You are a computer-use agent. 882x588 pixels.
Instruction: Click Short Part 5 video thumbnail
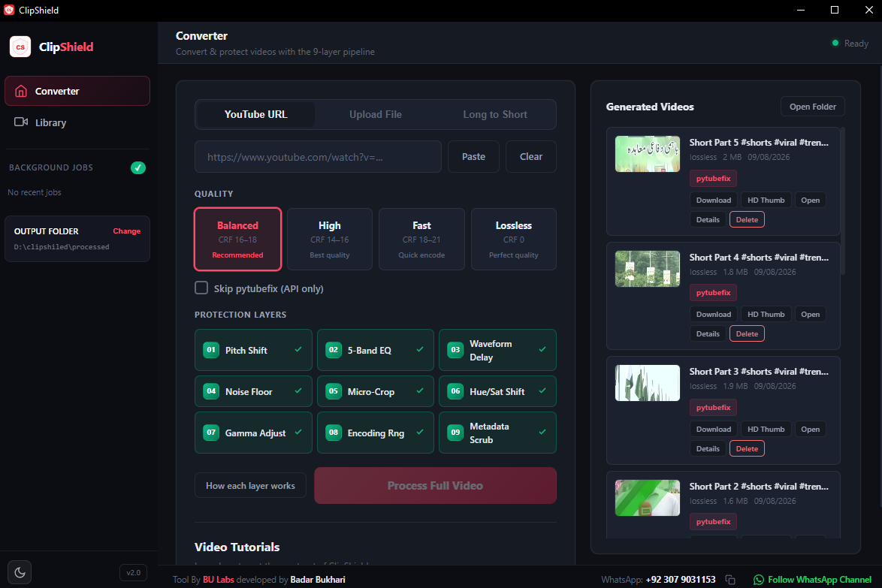pyautogui.click(x=648, y=154)
